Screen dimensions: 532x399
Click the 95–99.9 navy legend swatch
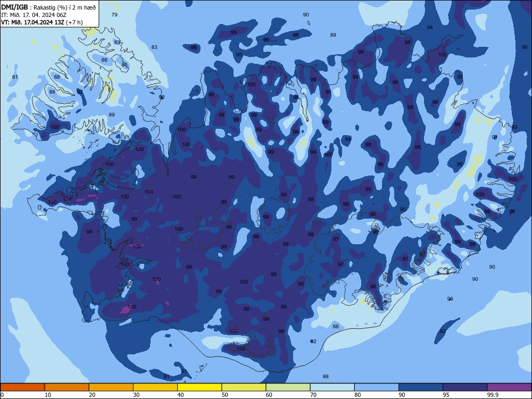(x=465, y=387)
